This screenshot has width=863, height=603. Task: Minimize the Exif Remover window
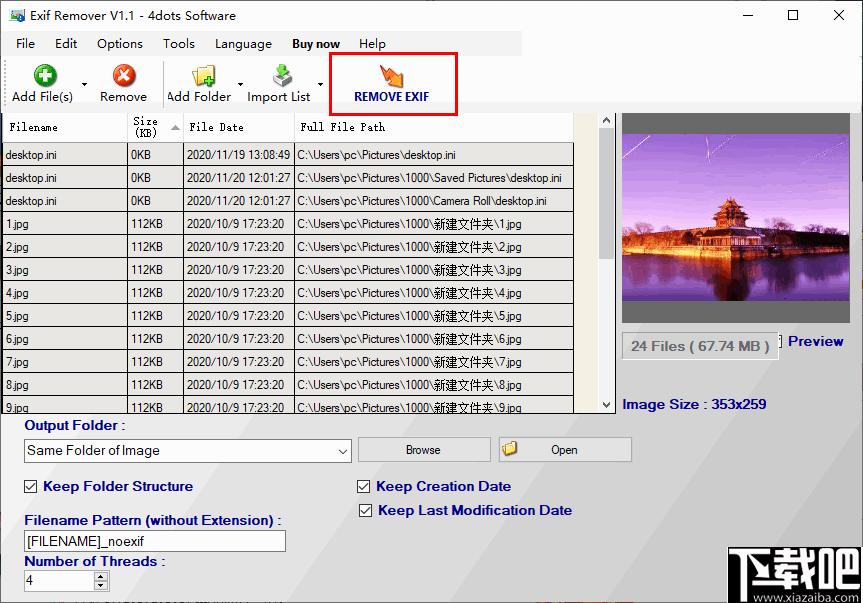[x=747, y=15]
